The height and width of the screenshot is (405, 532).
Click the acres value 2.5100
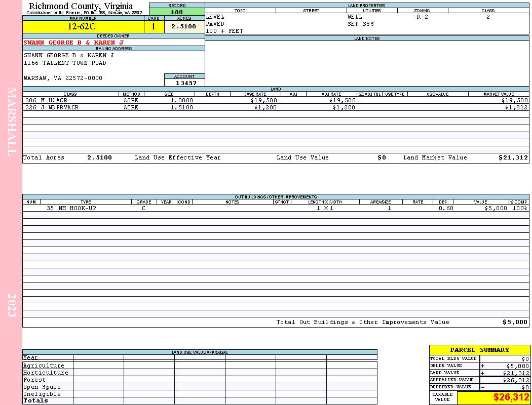point(184,27)
